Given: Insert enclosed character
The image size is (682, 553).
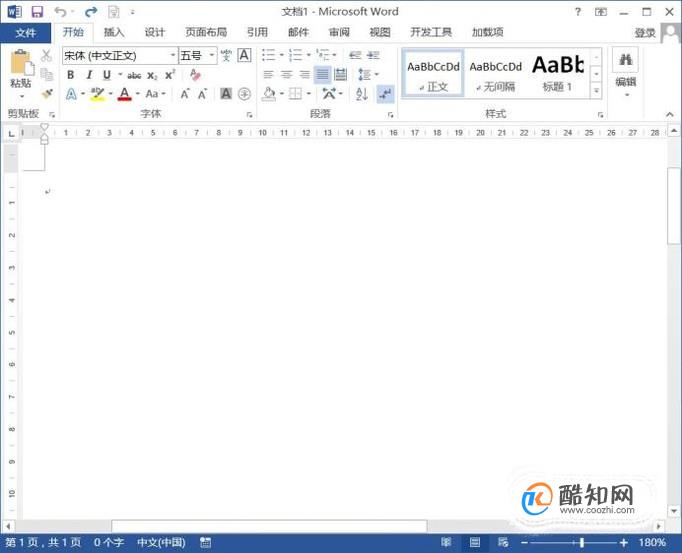Looking at the screenshot, I should point(244,94).
